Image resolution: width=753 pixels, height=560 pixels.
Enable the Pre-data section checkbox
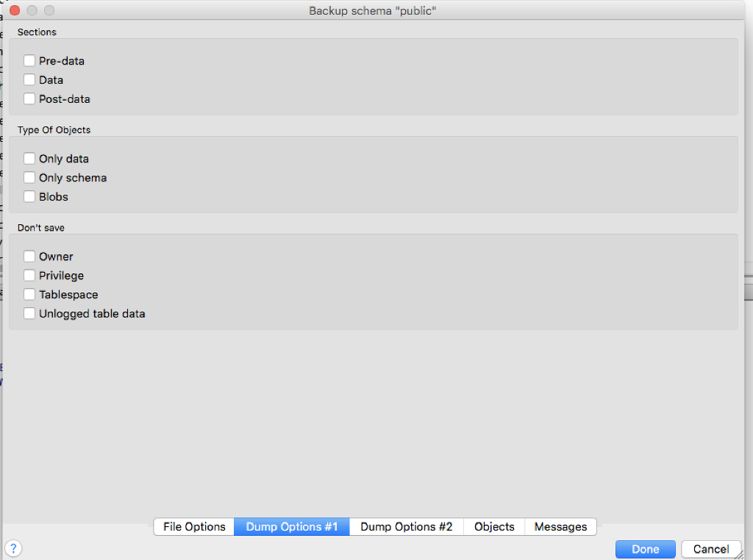(x=29, y=60)
